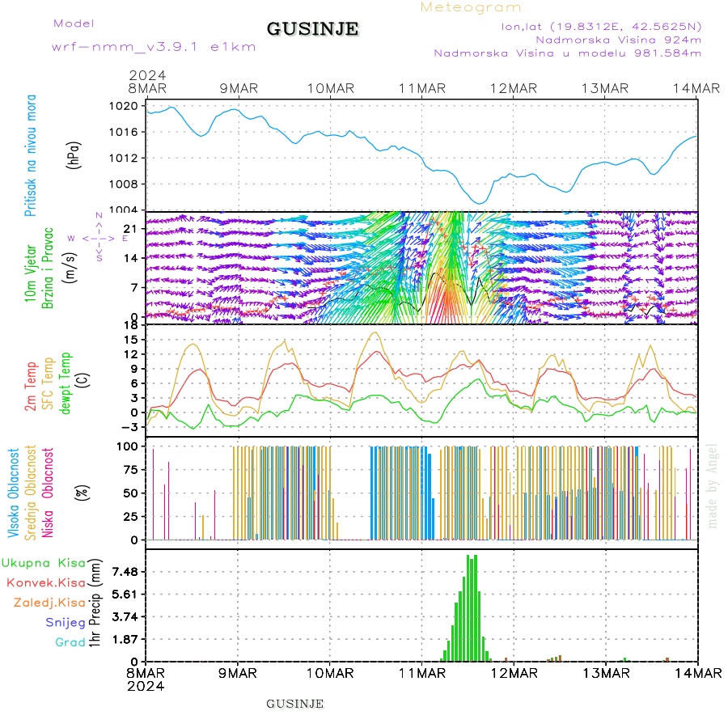Select '11MAR' on the top date axis
Image resolution: width=728 pixels, height=728 pixels.
(422, 89)
